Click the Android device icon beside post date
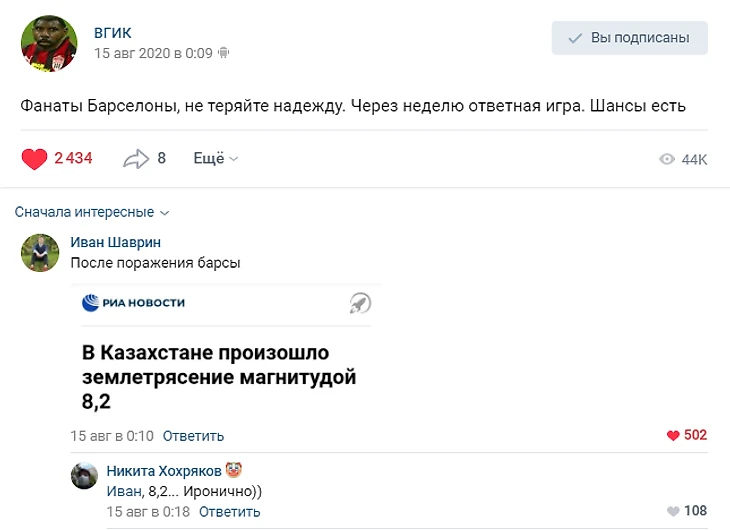The width and height of the screenshot is (730, 530). tap(224, 53)
